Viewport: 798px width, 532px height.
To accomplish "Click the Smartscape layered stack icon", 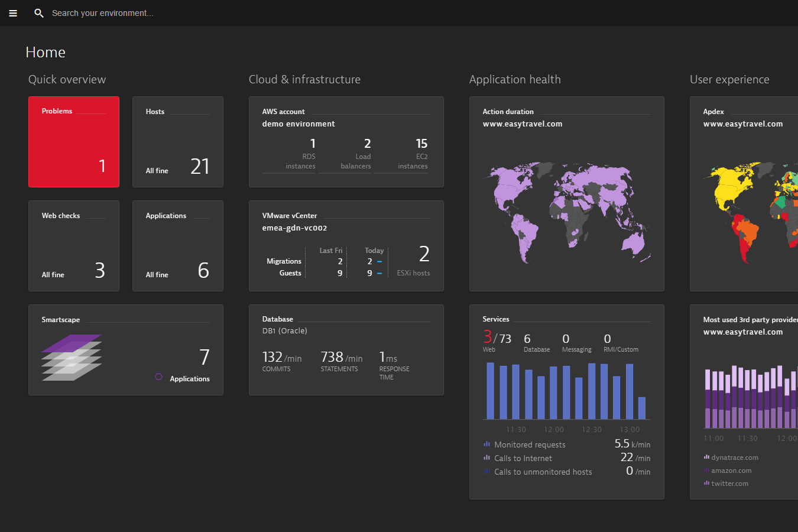I will tap(72, 358).
